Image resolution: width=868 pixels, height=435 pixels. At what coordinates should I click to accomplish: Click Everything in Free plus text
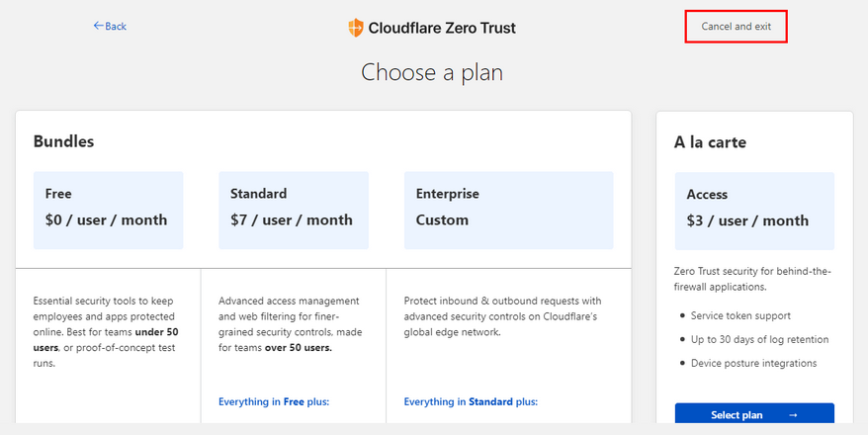pyautogui.click(x=273, y=401)
